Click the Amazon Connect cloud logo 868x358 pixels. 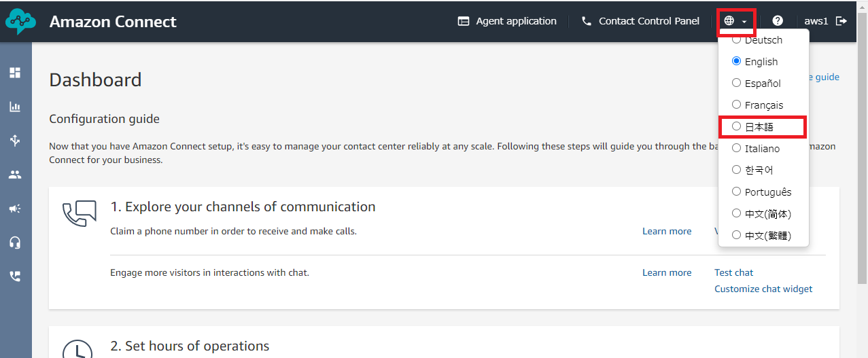click(x=20, y=21)
